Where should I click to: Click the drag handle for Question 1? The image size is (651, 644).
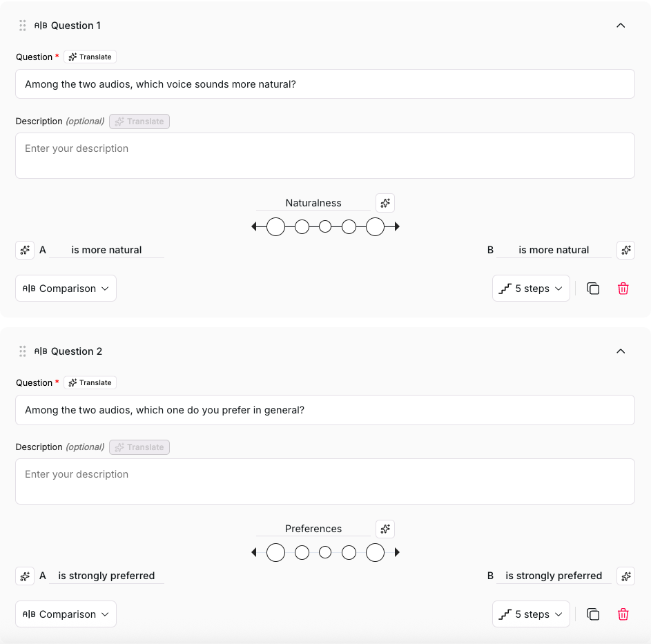coord(23,26)
